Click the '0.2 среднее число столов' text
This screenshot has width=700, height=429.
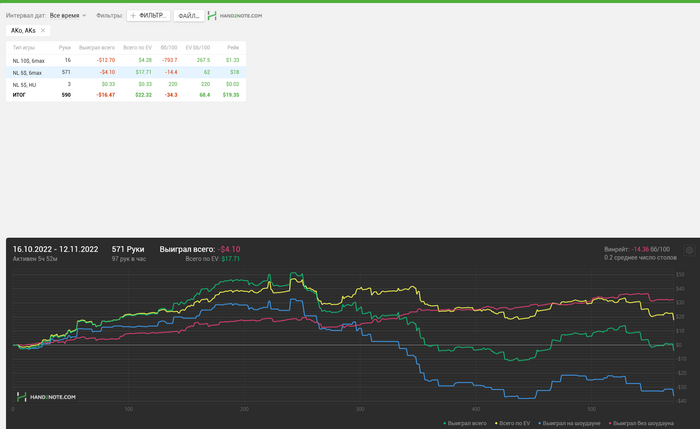(x=640, y=258)
